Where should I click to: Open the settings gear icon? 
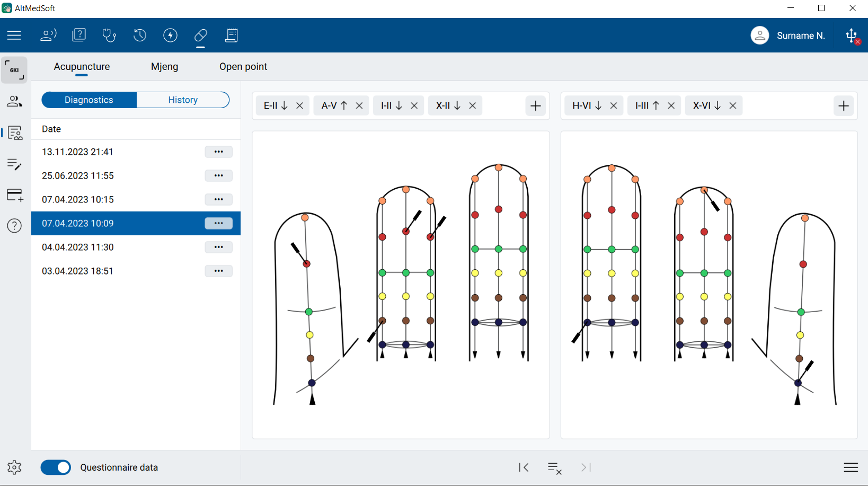click(x=14, y=467)
